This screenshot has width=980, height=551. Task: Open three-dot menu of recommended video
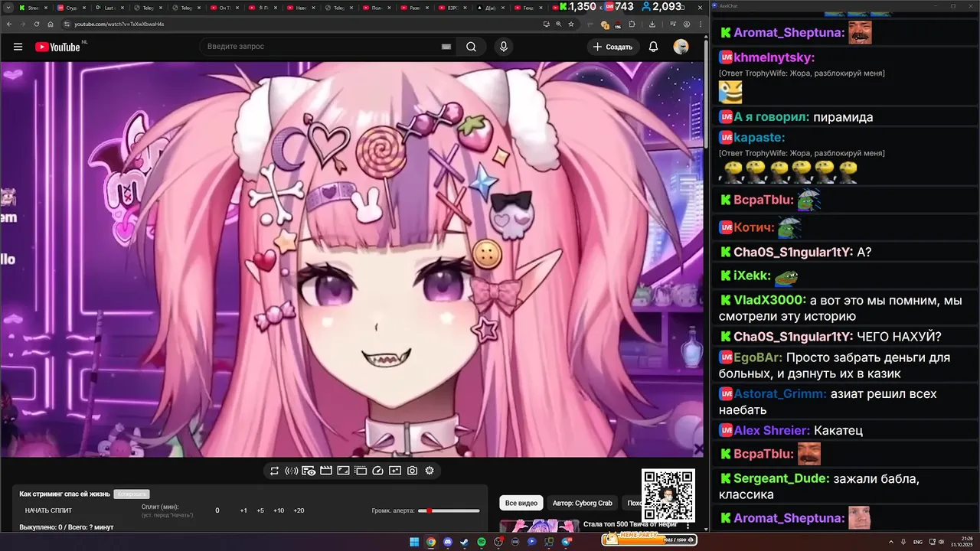[x=688, y=526]
